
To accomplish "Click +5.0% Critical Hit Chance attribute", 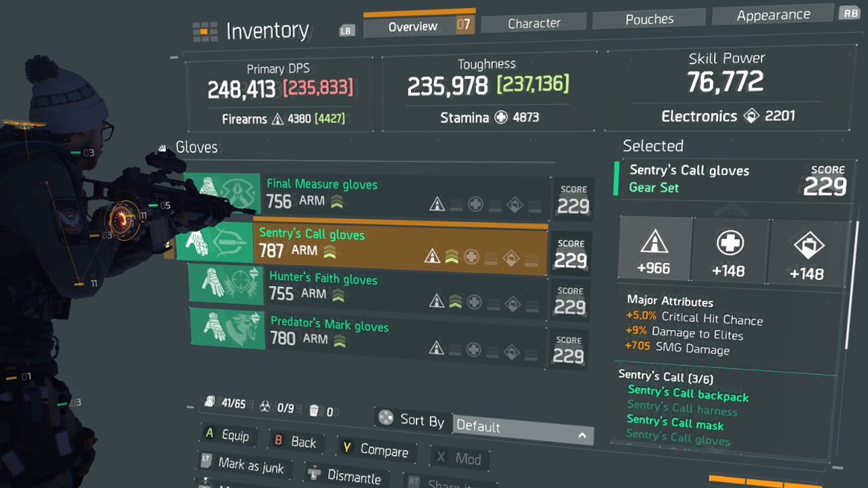I will (694, 317).
